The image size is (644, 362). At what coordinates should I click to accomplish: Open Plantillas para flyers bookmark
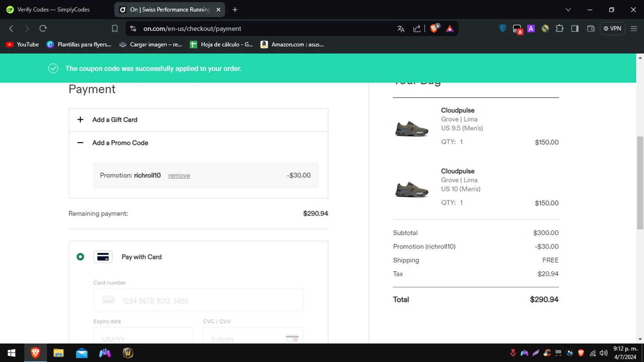79,44
